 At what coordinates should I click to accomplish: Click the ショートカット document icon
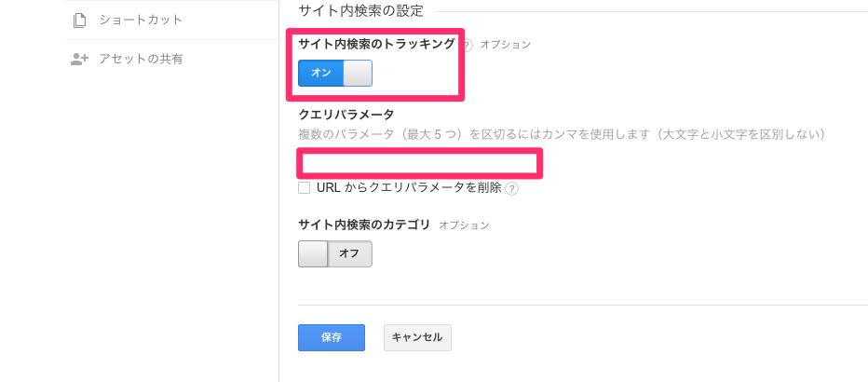point(79,20)
